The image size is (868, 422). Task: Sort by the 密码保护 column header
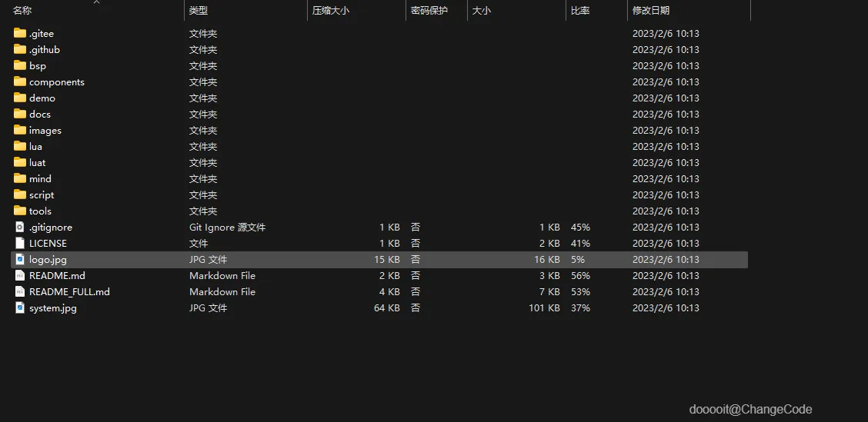429,11
